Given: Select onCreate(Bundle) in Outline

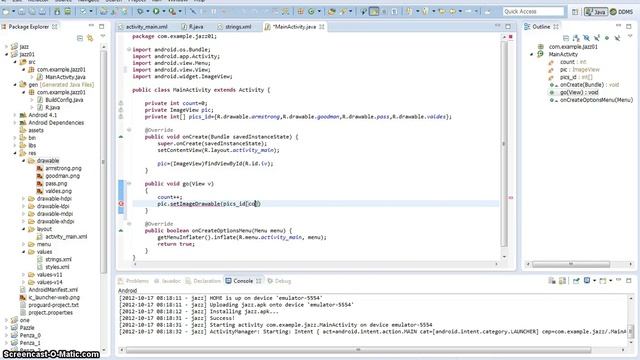Looking at the screenshot, I should [584, 85].
